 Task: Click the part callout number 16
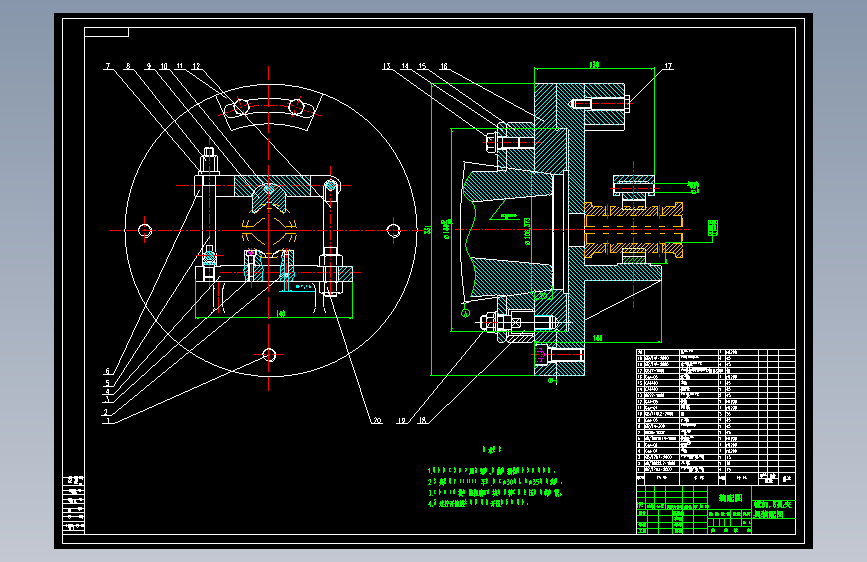tap(443, 66)
